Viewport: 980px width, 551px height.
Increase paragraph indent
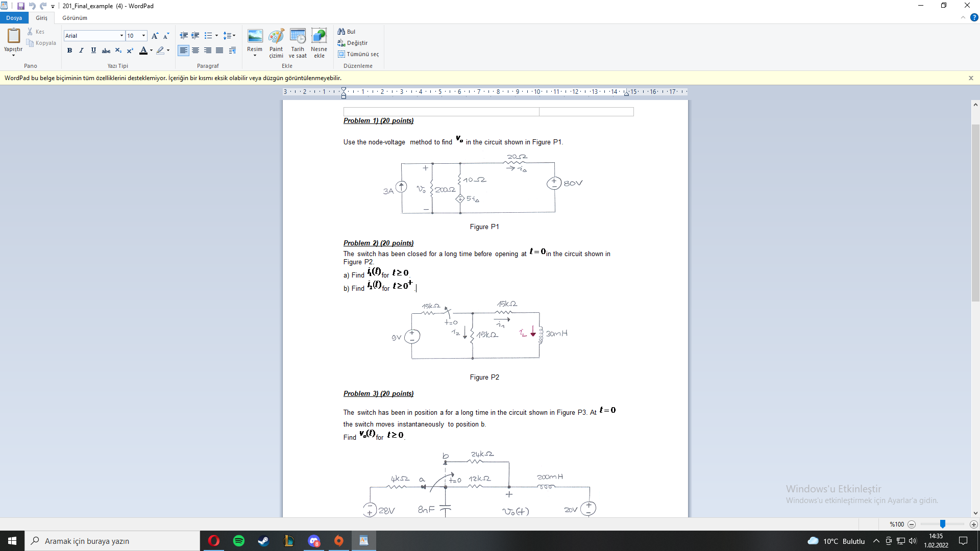(x=195, y=36)
